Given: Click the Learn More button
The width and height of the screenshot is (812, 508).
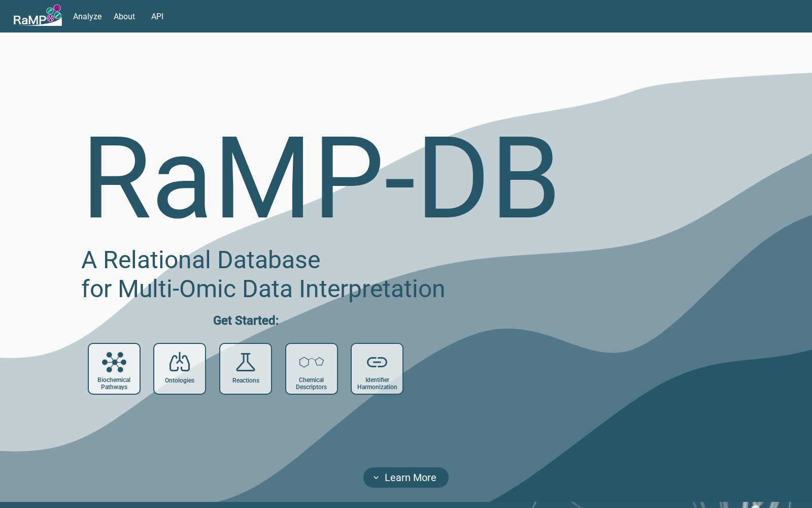Looking at the screenshot, I should [x=406, y=478].
